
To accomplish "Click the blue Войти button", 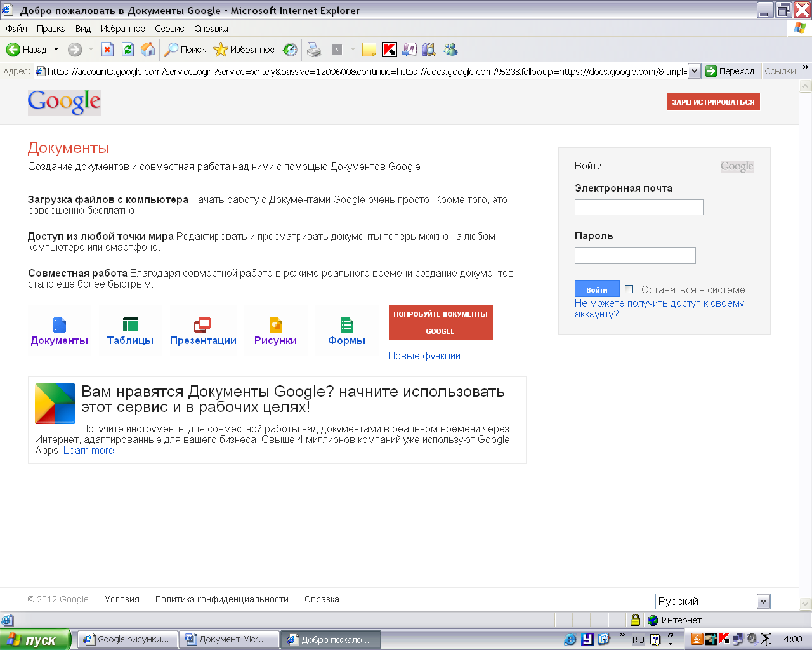I will 597,289.
